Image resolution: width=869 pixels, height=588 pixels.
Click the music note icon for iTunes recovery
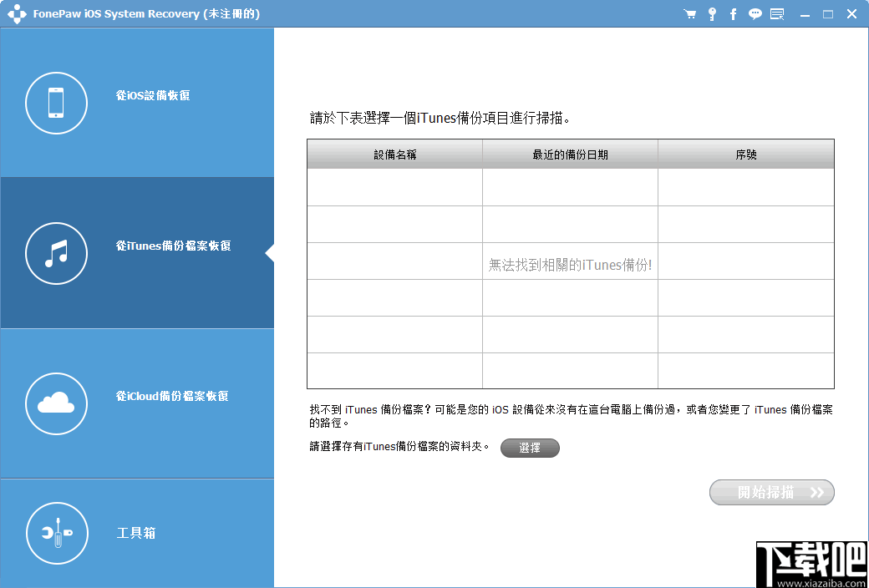[x=56, y=253]
